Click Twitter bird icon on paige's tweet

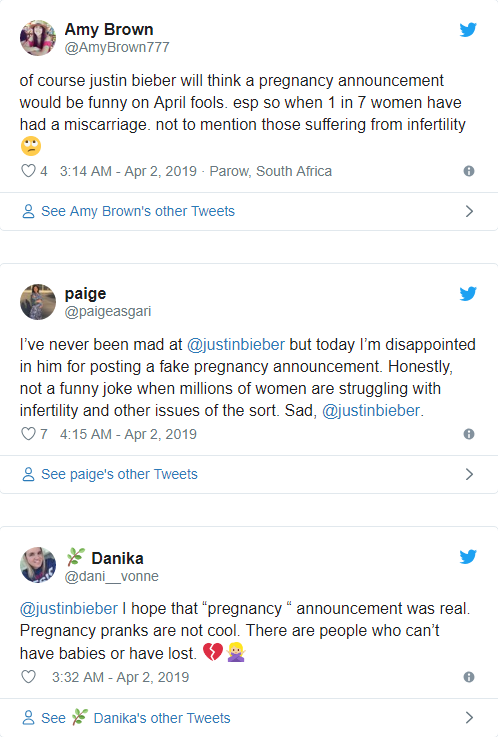[468, 294]
